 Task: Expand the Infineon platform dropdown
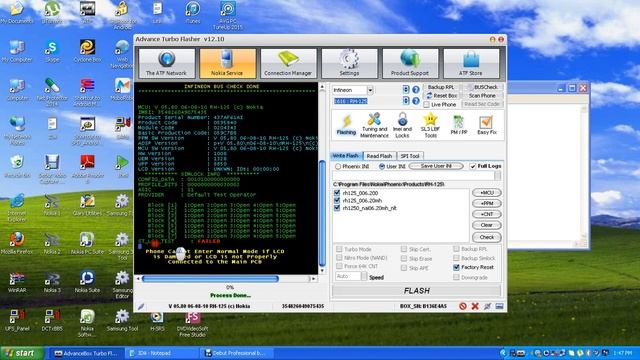pos(370,90)
